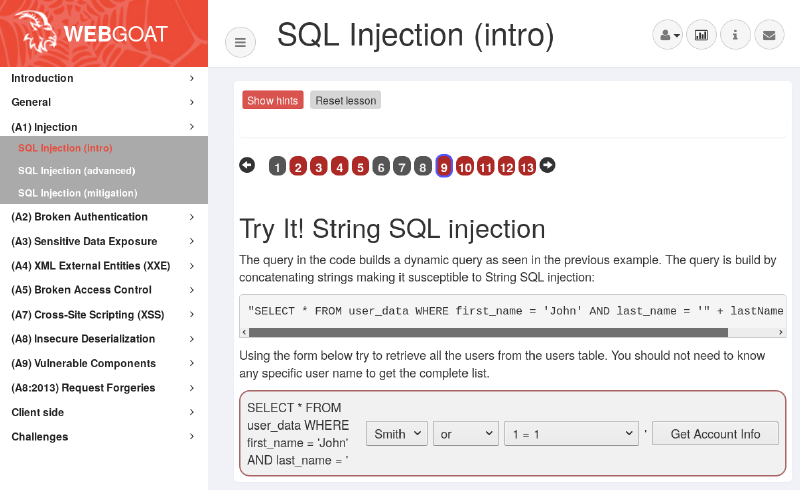This screenshot has width=800, height=490.
Task: Click the About info icon
Action: [735, 35]
